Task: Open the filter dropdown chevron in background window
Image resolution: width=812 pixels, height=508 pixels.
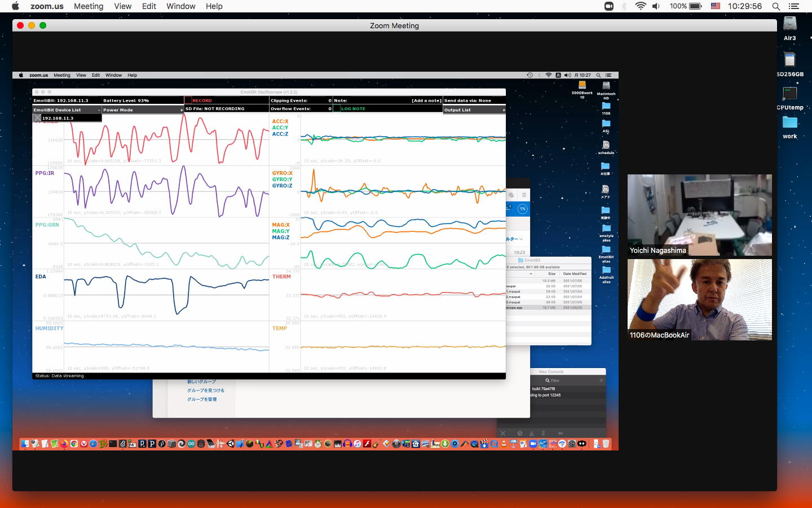Action: [521, 239]
